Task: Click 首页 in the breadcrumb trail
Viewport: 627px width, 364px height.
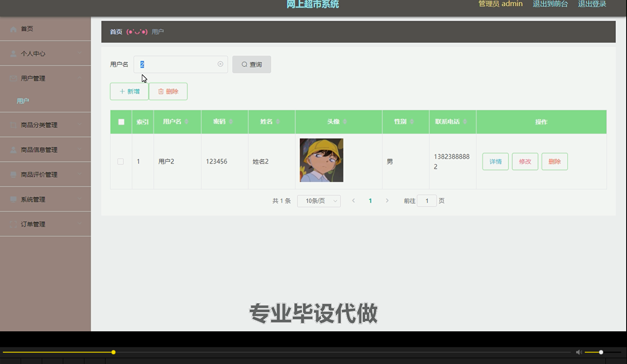Action: point(116,31)
